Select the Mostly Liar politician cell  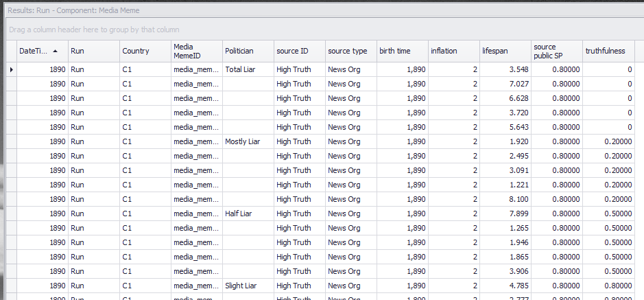(248, 141)
